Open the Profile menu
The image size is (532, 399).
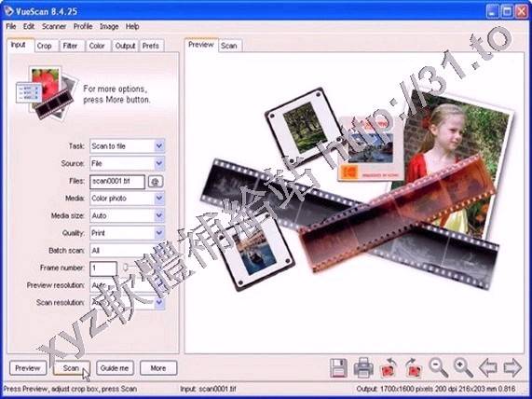[x=83, y=26]
